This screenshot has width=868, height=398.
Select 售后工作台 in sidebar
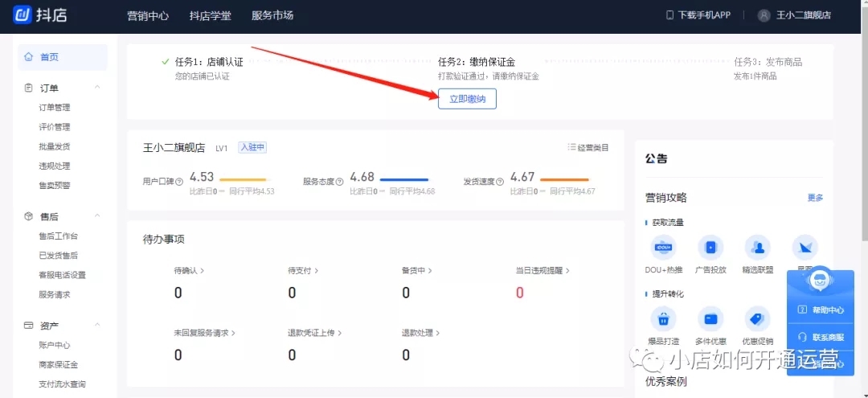tap(58, 236)
